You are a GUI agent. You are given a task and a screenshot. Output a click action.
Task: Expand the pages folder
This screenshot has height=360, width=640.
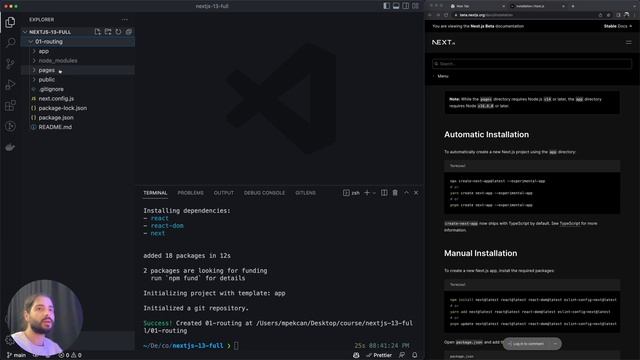pos(78,70)
